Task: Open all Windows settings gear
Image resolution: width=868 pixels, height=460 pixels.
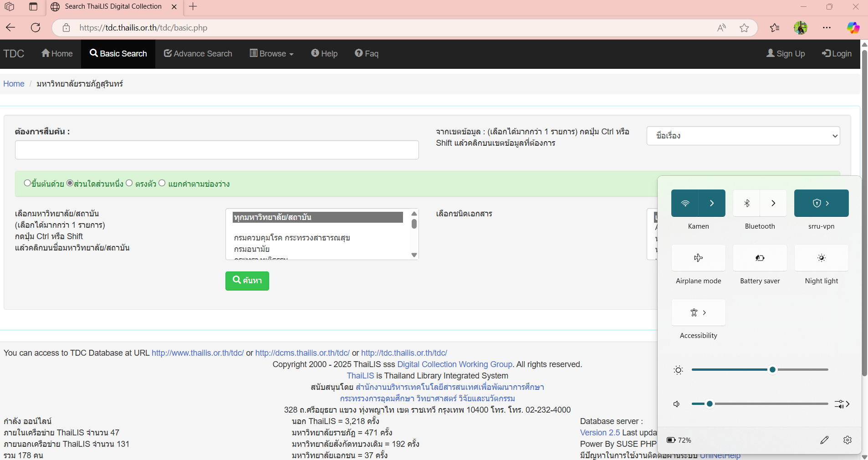Action: [848, 440]
